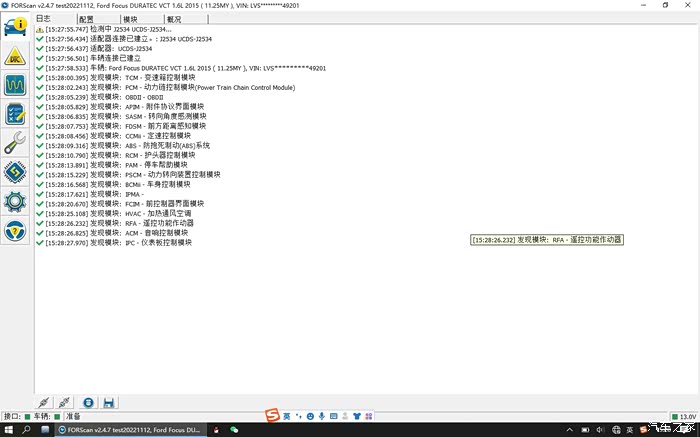Viewport: 700px width, 437px height.
Task: Select the SASM log entry
Action: click(121, 117)
